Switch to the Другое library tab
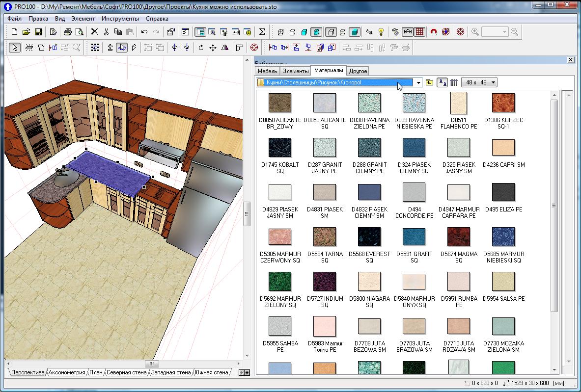 point(358,71)
